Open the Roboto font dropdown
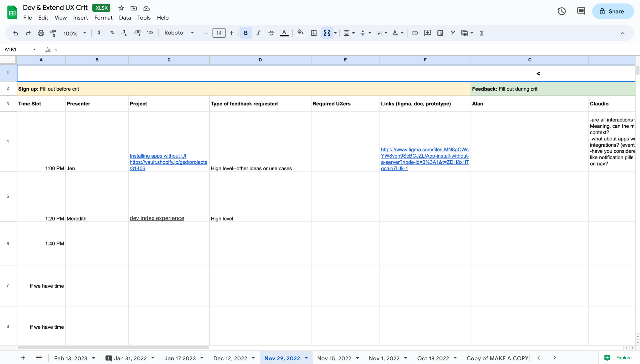The image size is (640, 364). click(x=179, y=33)
